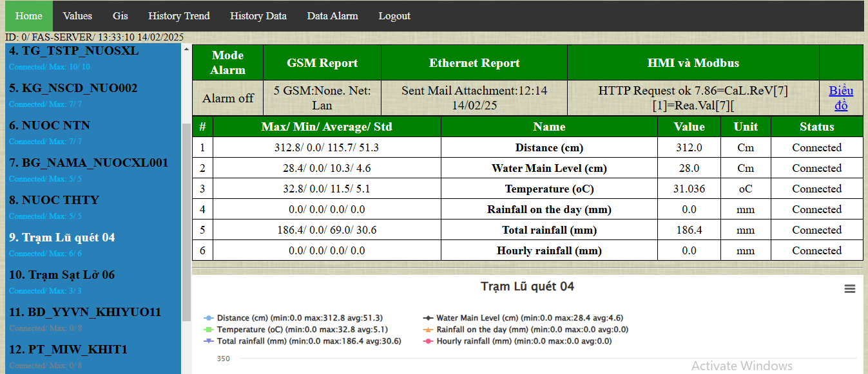868x374 pixels.
Task: Open the Values menu item
Action: click(77, 16)
